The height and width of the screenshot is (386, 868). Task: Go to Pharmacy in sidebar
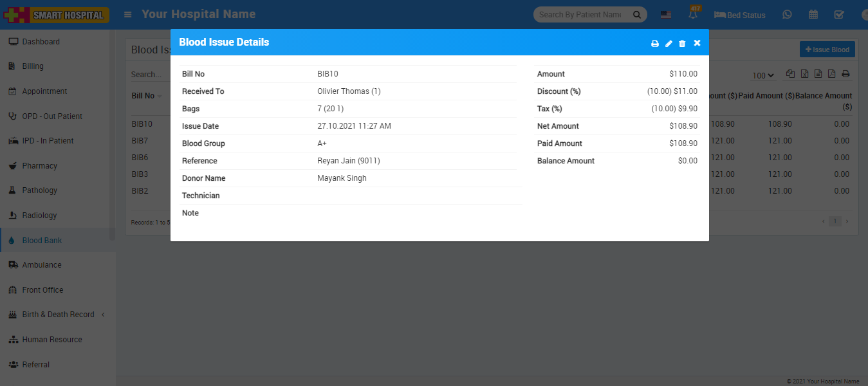tap(39, 166)
